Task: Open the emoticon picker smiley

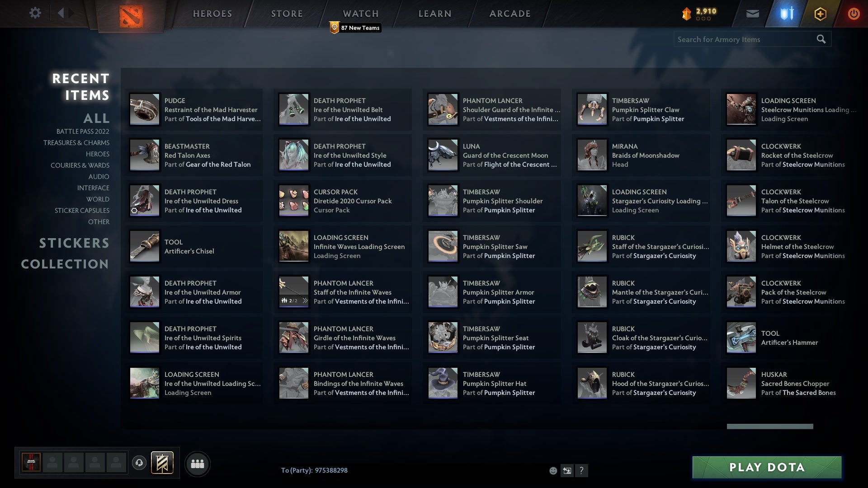Action: pyautogui.click(x=553, y=471)
